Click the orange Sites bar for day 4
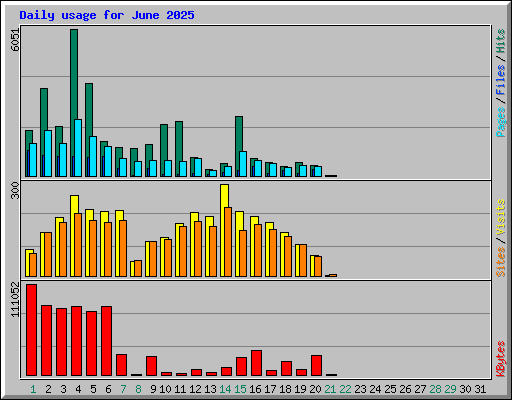This screenshot has height=400, width=512. point(78,245)
